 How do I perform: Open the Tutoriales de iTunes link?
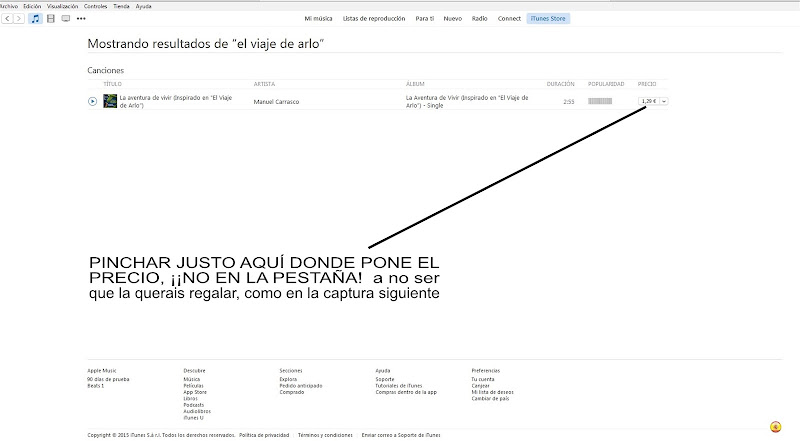point(399,386)
